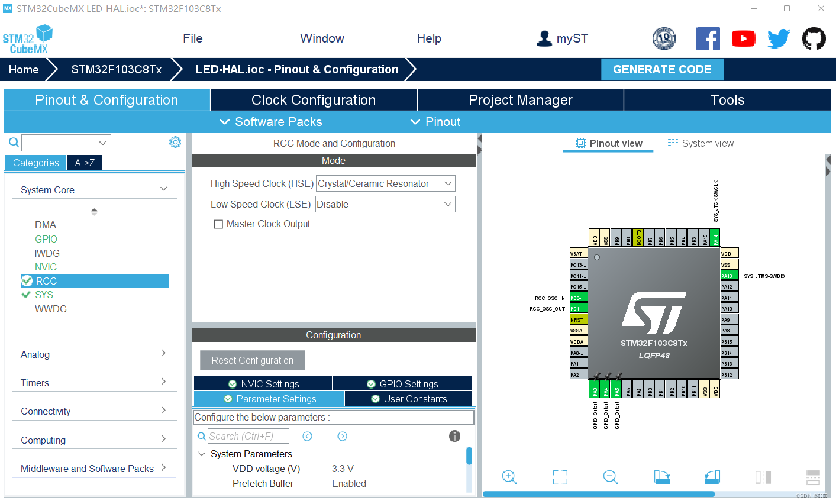Image resolution: width=836 pixels, height=504 pixels.
Task: Rotate the chip counter-clockwise
Action: pyautogui.click(x=712, y=477)
